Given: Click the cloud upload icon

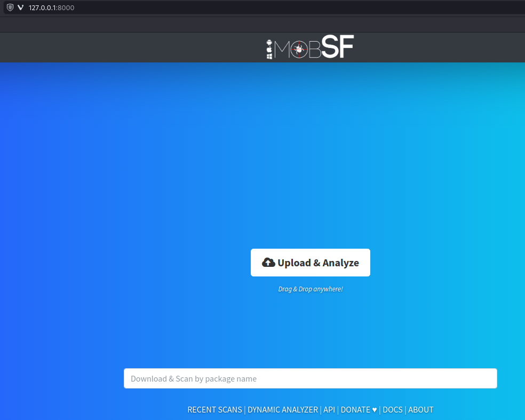Looking at the screenshot, I should click(268, 263).
